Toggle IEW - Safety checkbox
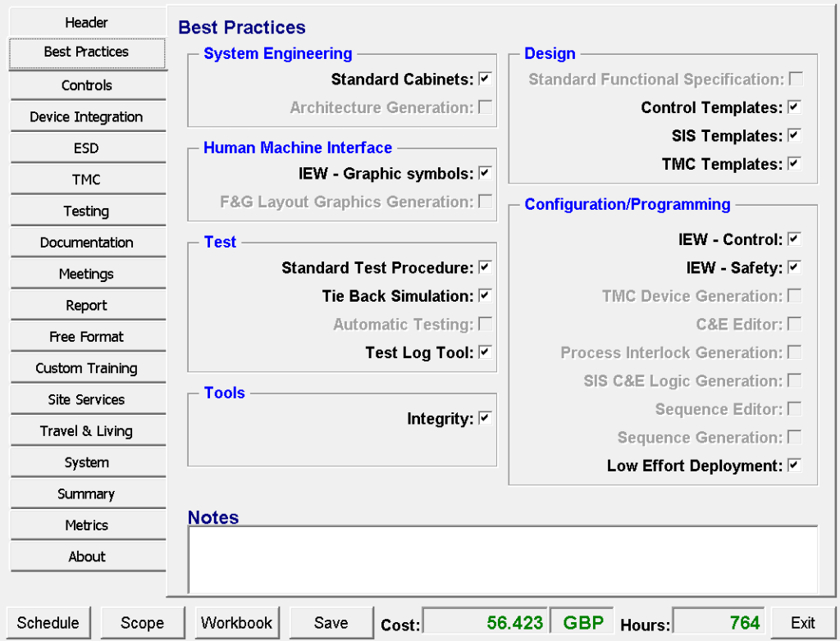Image resolution: width=840 pixels, height=641 pixels. 793,267
